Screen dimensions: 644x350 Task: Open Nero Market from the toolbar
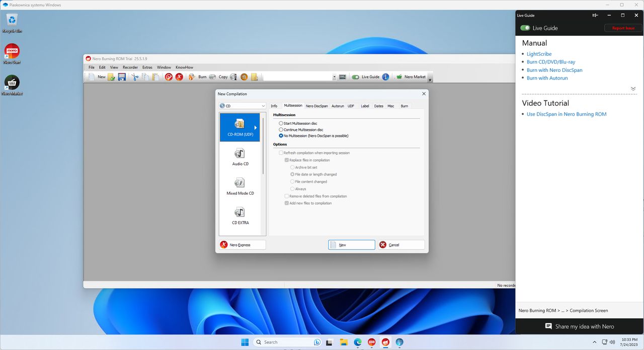point(411,77)
